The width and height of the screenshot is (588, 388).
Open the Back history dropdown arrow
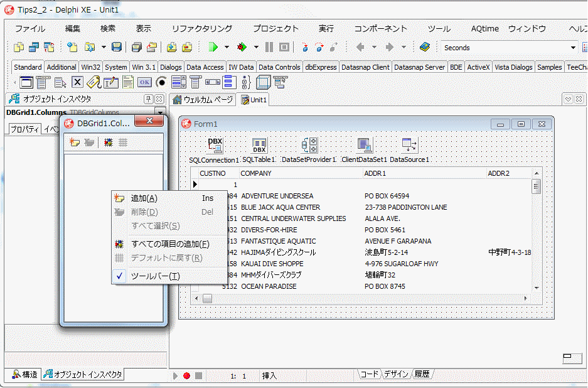point(374,47)
